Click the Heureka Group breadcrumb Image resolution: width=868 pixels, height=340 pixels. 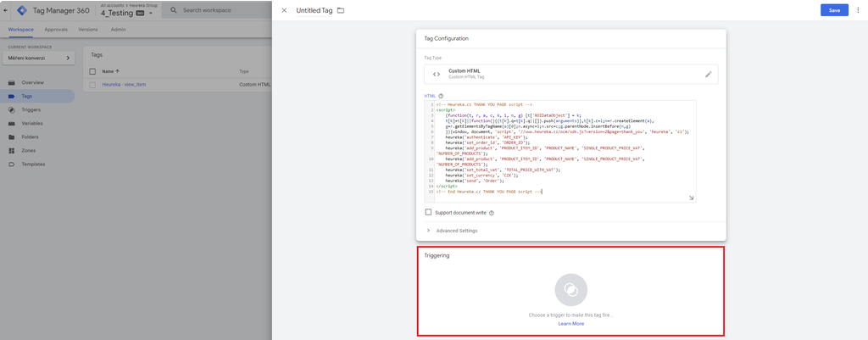(143, 5)
